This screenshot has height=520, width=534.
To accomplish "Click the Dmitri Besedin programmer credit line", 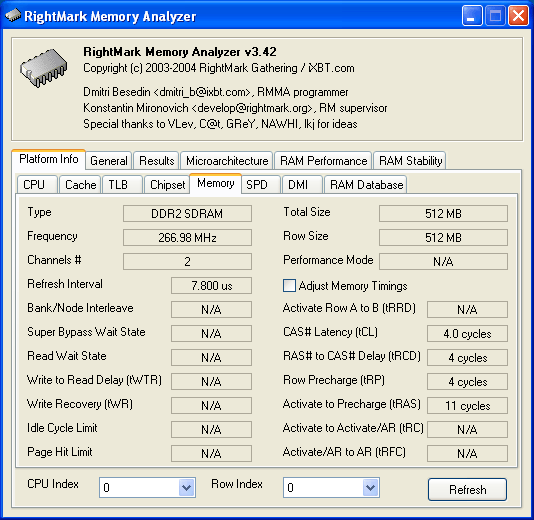I will (216, 92).
